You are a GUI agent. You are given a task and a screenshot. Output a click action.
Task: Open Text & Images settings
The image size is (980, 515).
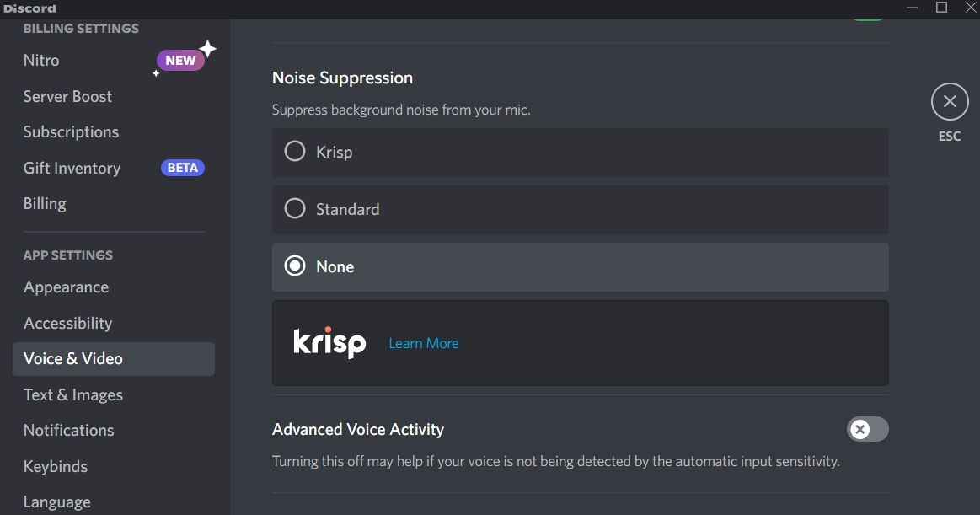tap(72, 394)
